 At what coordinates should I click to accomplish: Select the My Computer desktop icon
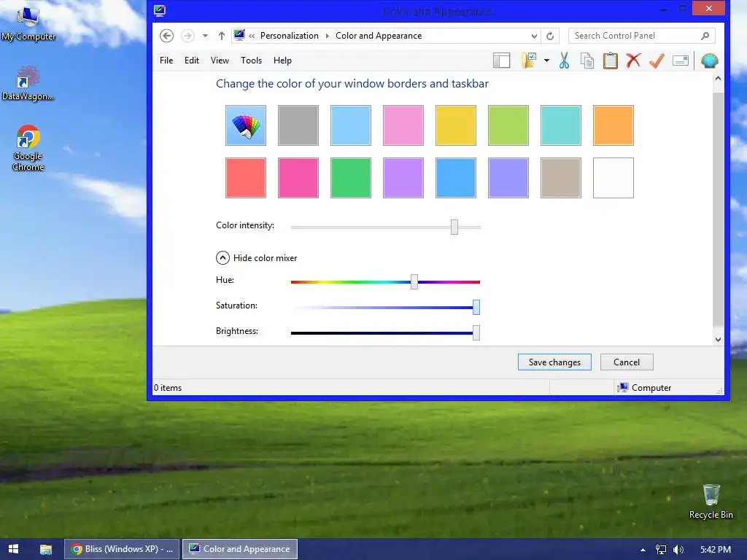[28, 24]
